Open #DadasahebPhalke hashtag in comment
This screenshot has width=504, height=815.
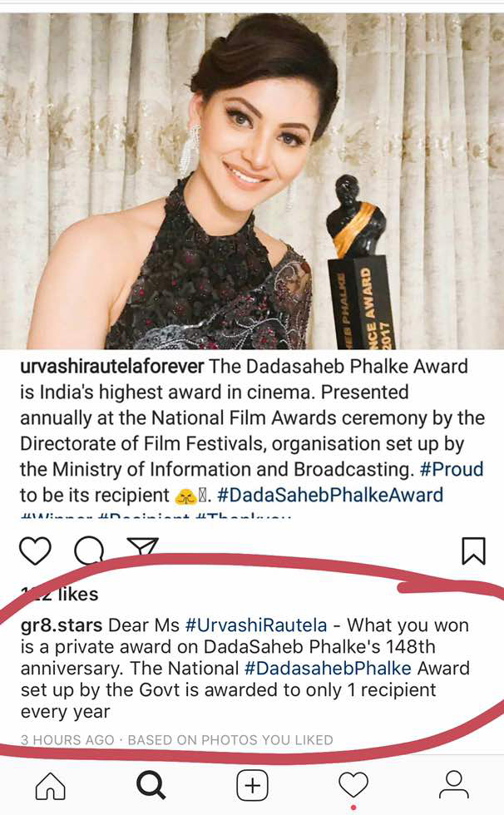328,668
